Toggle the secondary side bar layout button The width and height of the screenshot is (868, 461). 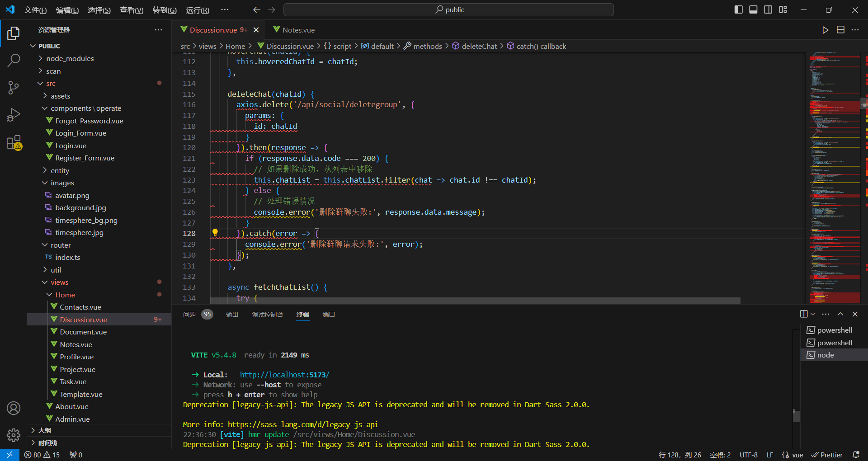click(768, 9)
